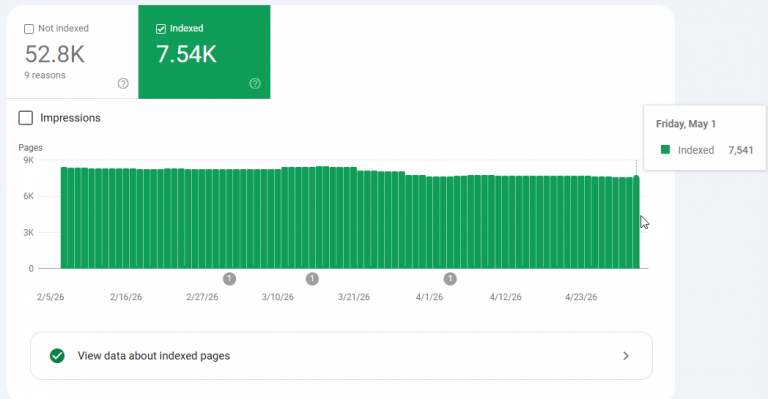Click the Pages axis label
Image resolution: width=768 pixels, height=399 pixels.
30,147
